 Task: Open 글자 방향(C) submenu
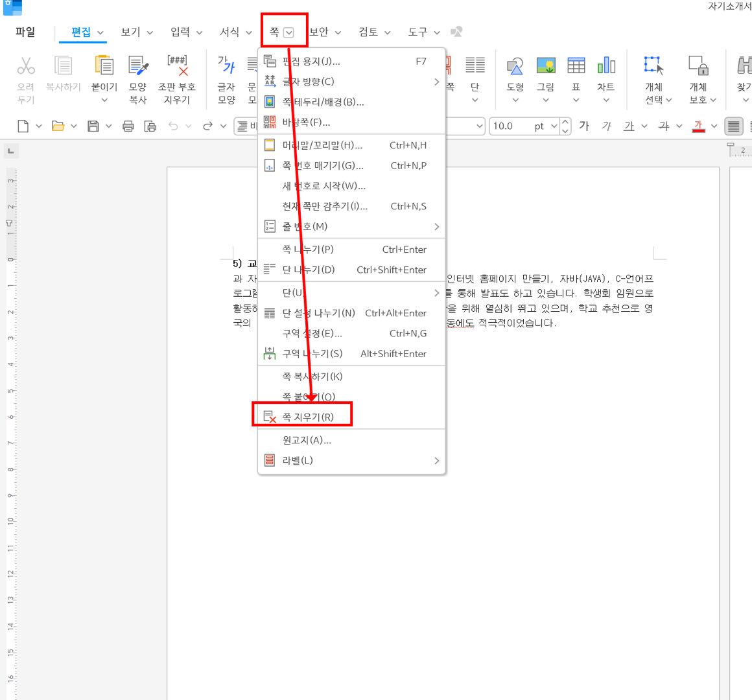tap(351, 82)
